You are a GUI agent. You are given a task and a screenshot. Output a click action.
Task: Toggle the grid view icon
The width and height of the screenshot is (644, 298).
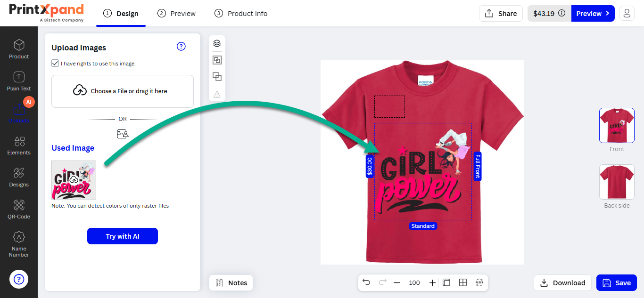(463, 282)
